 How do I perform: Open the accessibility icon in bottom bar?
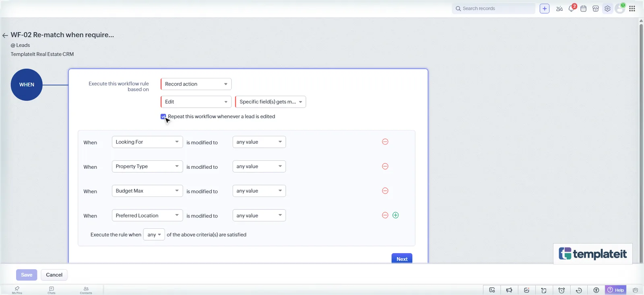pyautogui.click(x=596, y=290)
